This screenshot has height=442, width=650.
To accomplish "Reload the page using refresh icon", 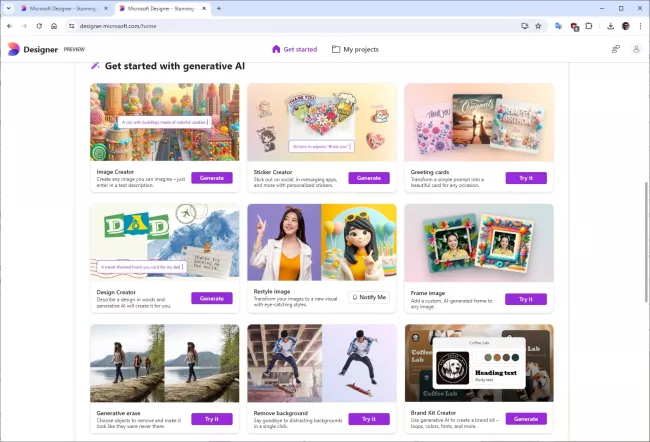I will point(39,25).
